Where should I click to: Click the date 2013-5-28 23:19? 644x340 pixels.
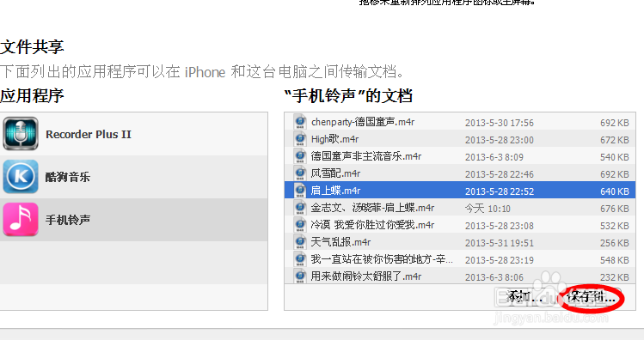(499, 260)
